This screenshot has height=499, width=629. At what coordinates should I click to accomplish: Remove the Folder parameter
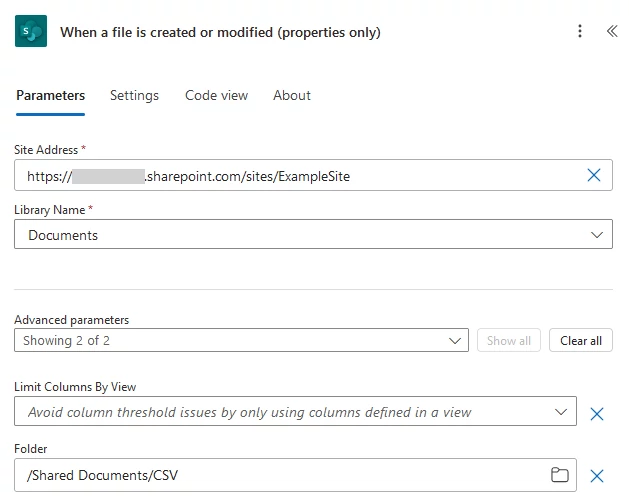point(597,476)
